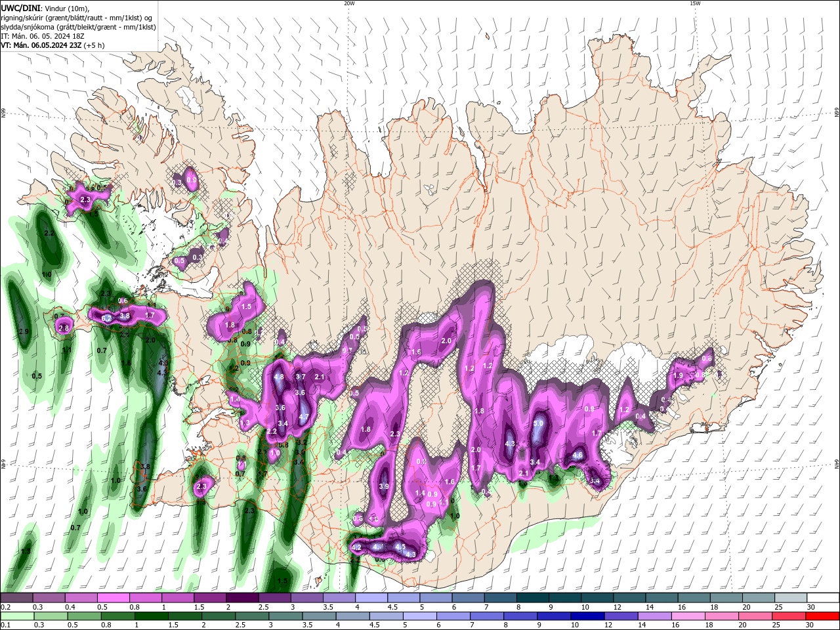
Task: Click the '3.9' snowfall value on the map
Action: click(x=385, y=486)
